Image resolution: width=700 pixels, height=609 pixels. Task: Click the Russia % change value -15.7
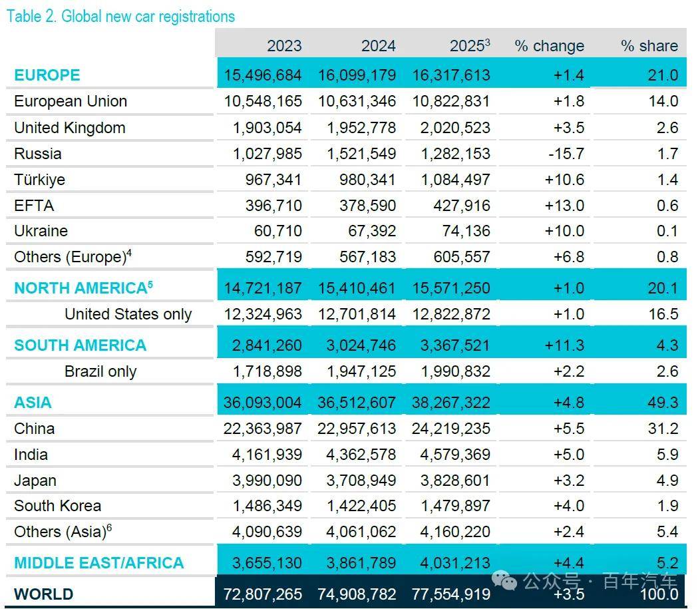coord(566,154)
